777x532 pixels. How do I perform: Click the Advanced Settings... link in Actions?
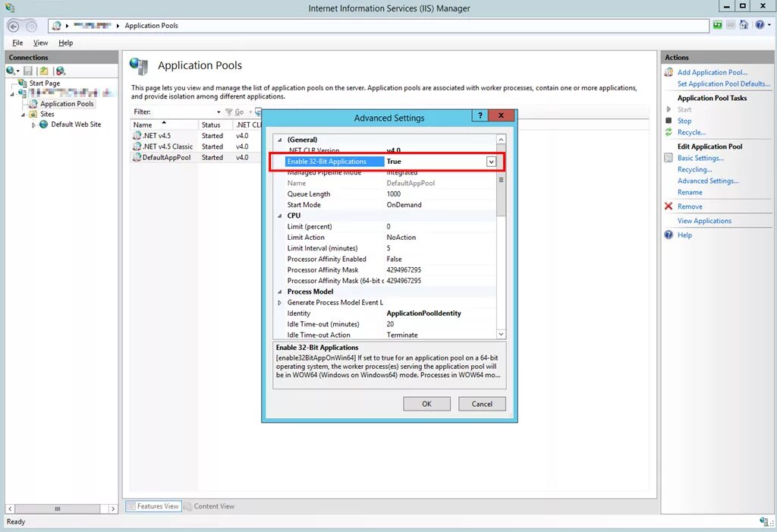coord(708,181)
